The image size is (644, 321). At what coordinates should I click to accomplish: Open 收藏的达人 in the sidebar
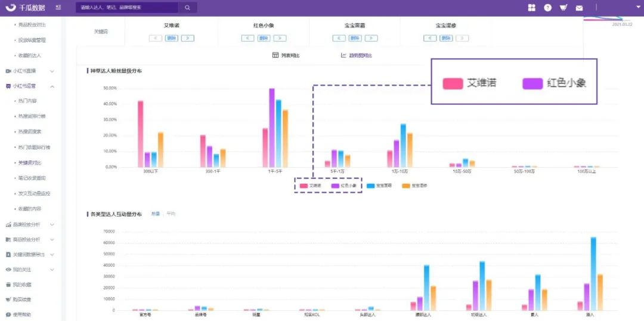30,55
